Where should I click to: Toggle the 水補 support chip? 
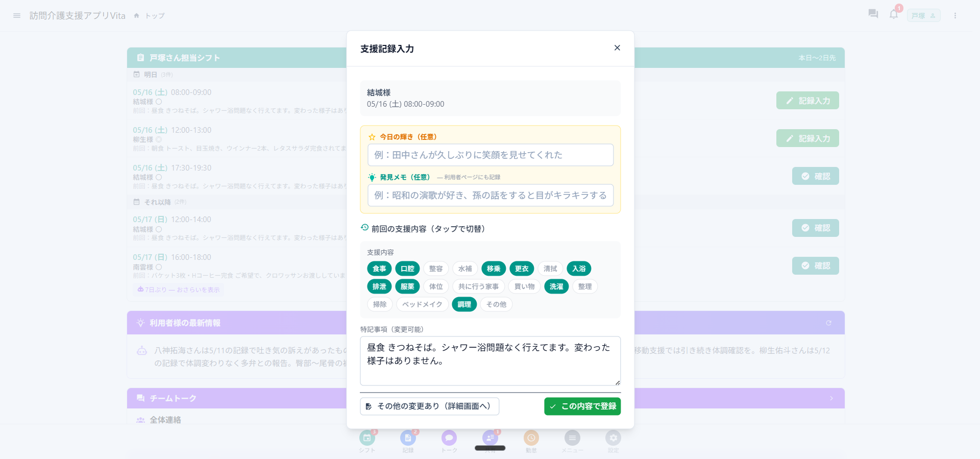tap(465, 269)
